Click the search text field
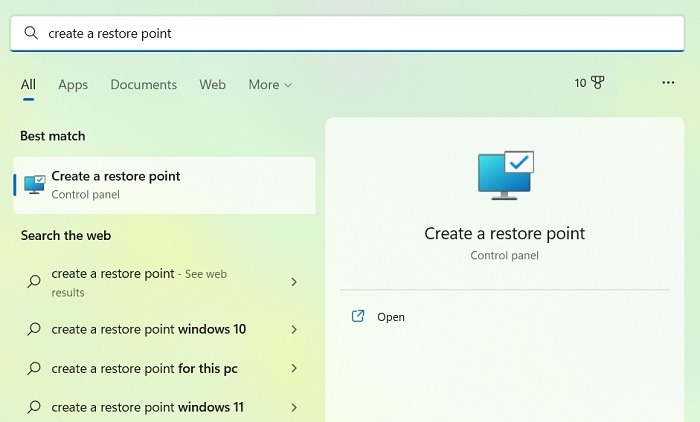 (x=347, y=33)
